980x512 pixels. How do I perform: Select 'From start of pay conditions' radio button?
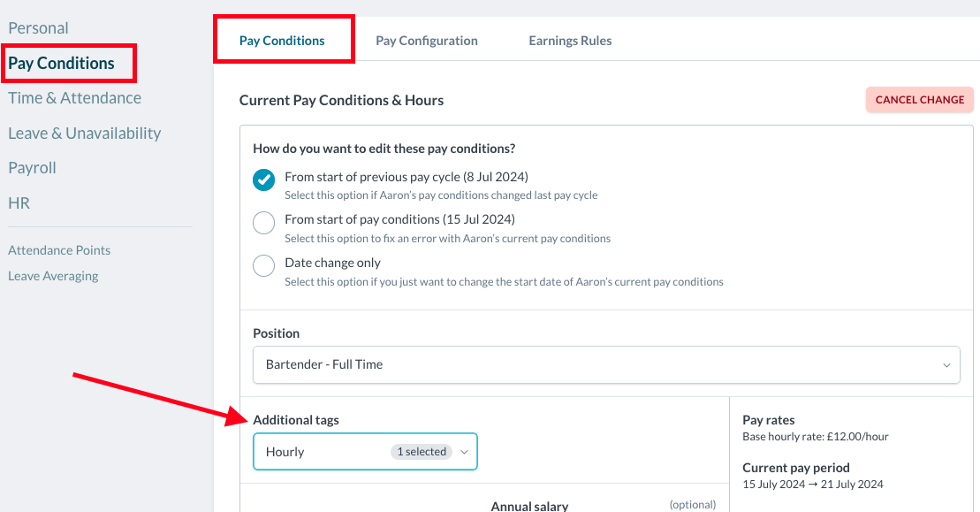click(264, 222)
